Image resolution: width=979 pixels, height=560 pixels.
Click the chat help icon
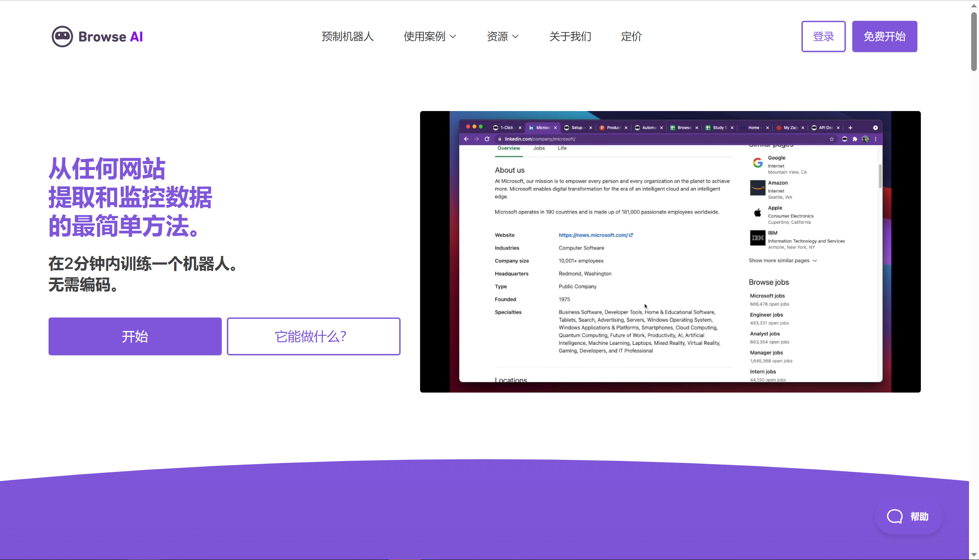pyautogui.click(x=895, y=516)
